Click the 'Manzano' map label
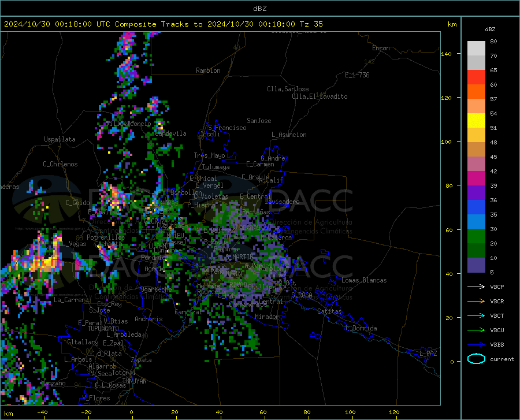This screenshot has width=520, height=420. pyautogui.click(x=53, y=383)
